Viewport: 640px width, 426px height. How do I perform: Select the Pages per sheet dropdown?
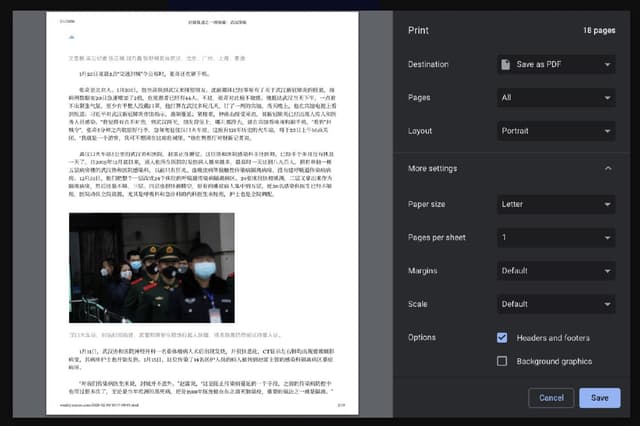(x=556, y=238)
